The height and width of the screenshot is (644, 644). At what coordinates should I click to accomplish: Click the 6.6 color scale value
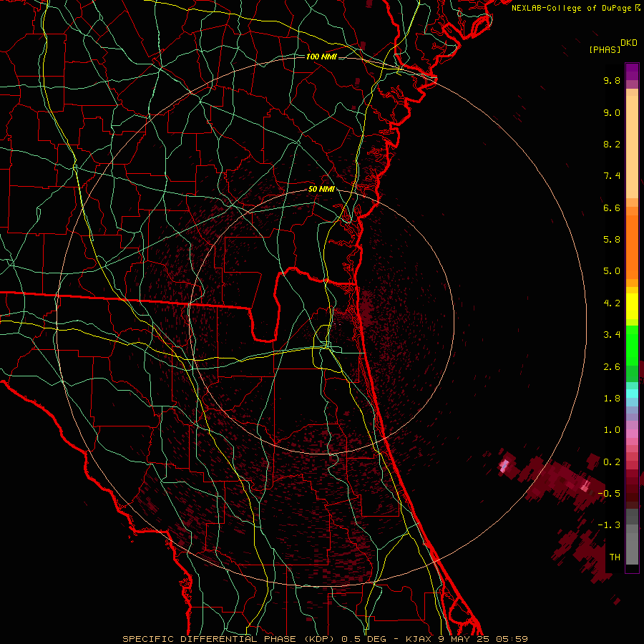tap(612, 208)
